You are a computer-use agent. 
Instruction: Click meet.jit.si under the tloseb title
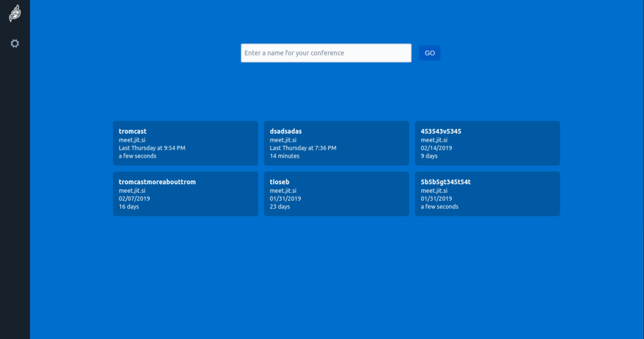[283, 191]
